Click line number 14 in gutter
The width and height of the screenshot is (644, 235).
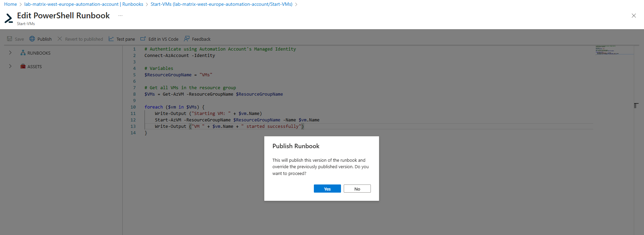(133, 133)
